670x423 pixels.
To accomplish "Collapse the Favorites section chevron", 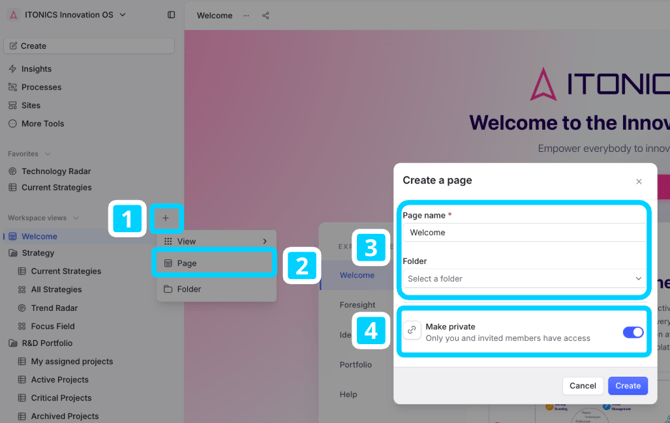I will pyautogui.click(x=48, y=154).
